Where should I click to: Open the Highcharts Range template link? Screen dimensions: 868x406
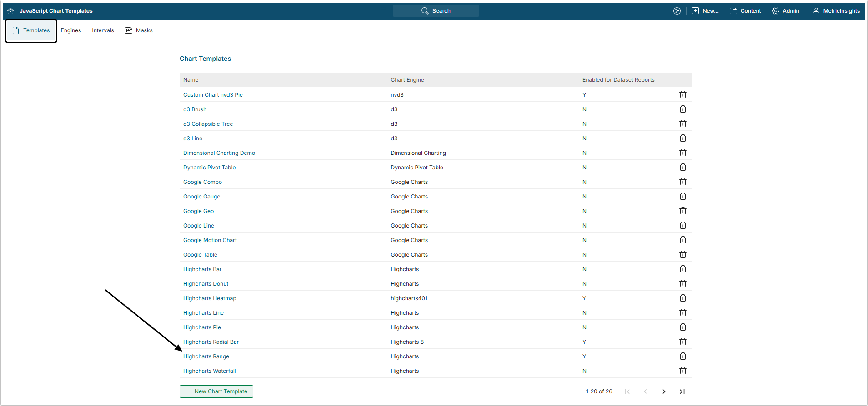click(x=206, y=356)
